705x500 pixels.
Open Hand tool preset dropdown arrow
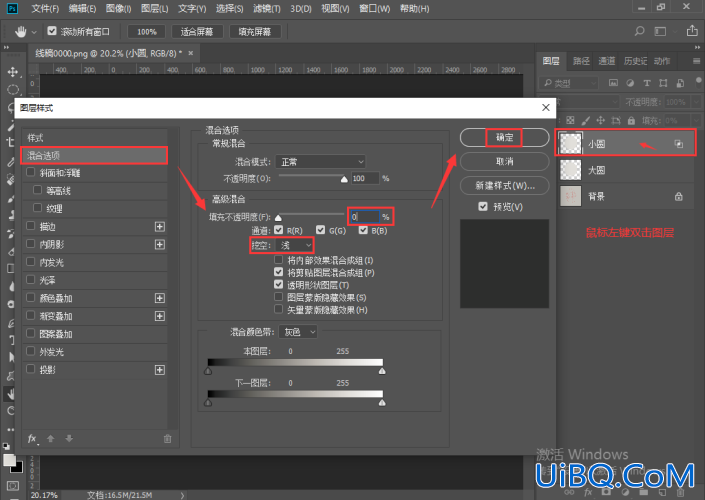[x=34, y=32]
